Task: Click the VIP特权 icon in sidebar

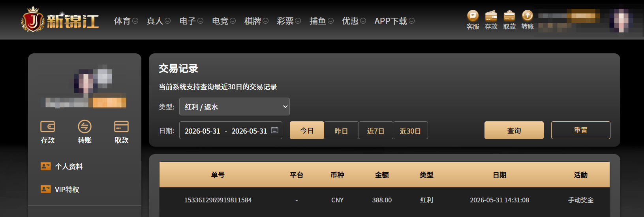Action: coord(46,189)
